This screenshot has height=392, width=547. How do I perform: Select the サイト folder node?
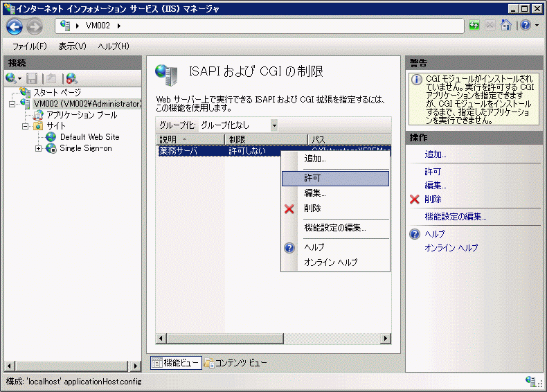56,125
